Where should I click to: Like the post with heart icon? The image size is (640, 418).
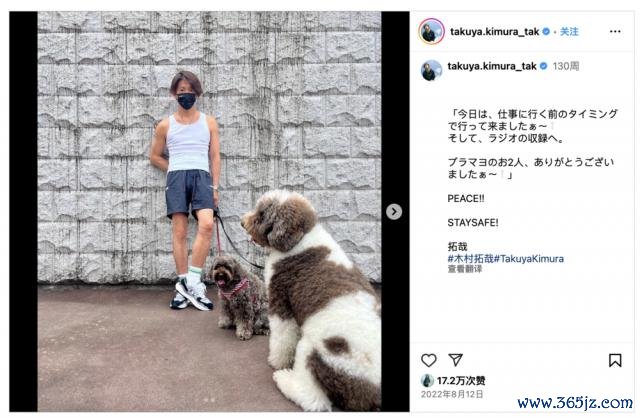coord(429,360)
